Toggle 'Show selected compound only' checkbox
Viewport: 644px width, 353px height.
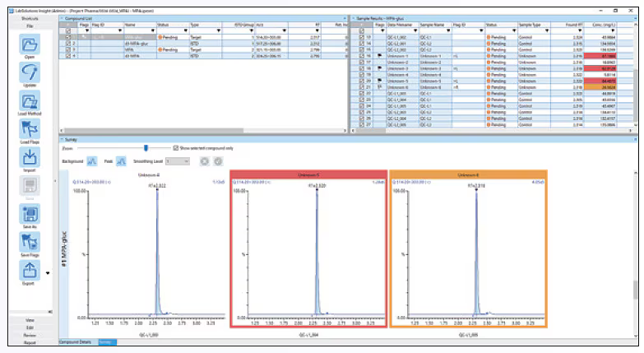[x=175, y=148]
